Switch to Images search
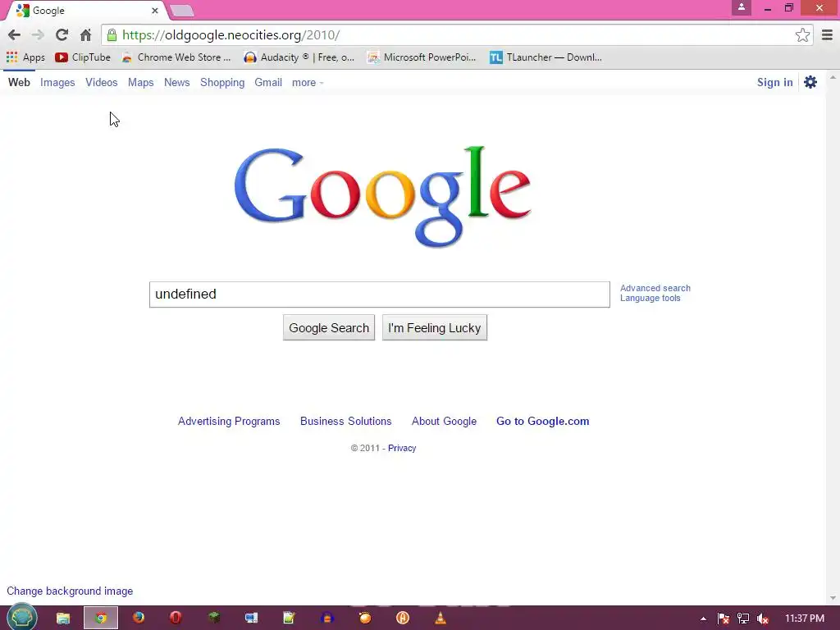840x630 pixels. coord(57,83)
